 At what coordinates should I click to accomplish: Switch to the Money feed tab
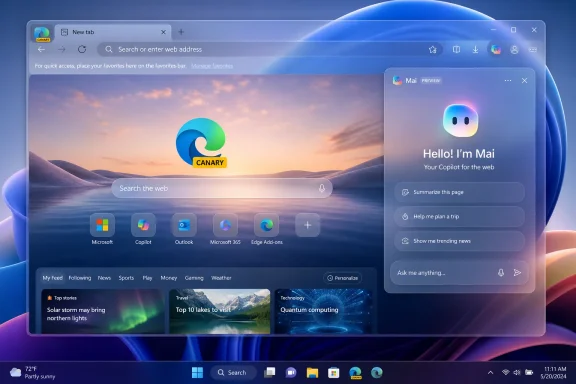tap(169, 278)
